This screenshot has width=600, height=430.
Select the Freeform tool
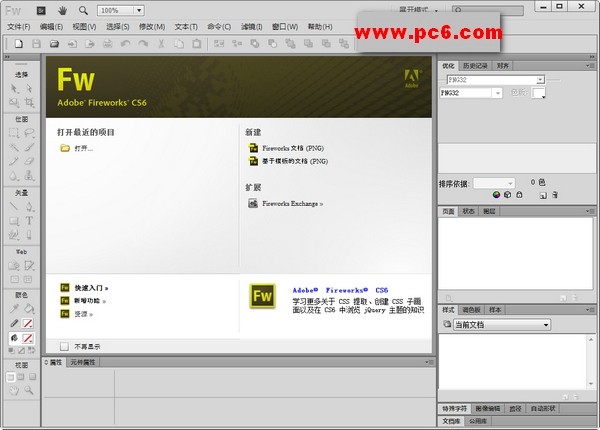click(14, 235)
